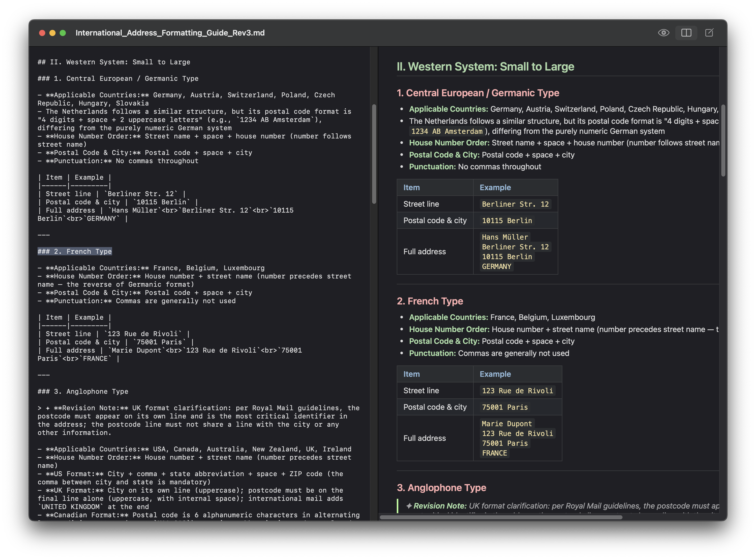756x559 pixels.
Task: Click 'GERMANY' in the full address cell
Action: tap(496, 267)
